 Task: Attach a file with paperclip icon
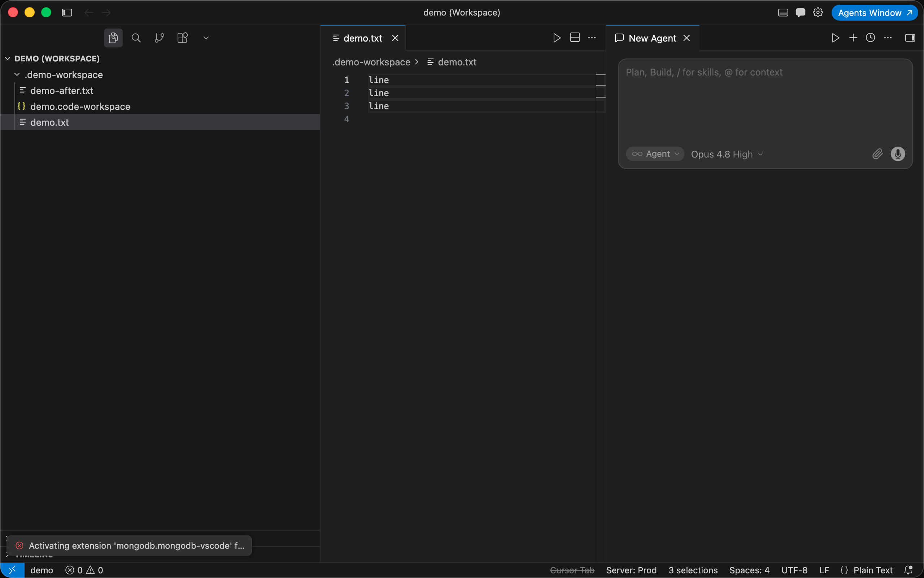pyautogui.click(x=877, y=154)
